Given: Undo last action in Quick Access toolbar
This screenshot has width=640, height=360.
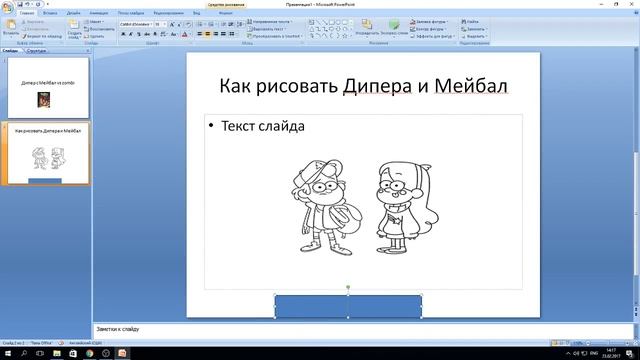Looking at the screenshot, I should [28, 4].
